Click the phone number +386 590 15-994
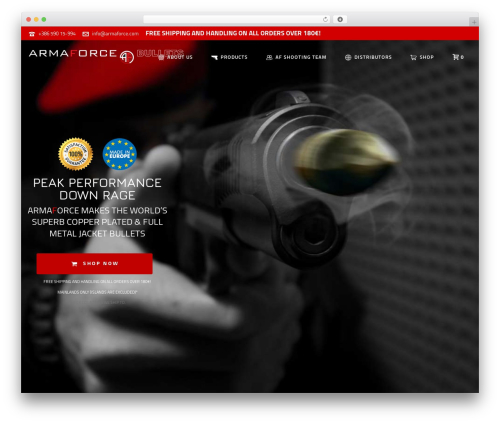Image resolution: width=500 pixels, height=423 pixels. [57, 34]
